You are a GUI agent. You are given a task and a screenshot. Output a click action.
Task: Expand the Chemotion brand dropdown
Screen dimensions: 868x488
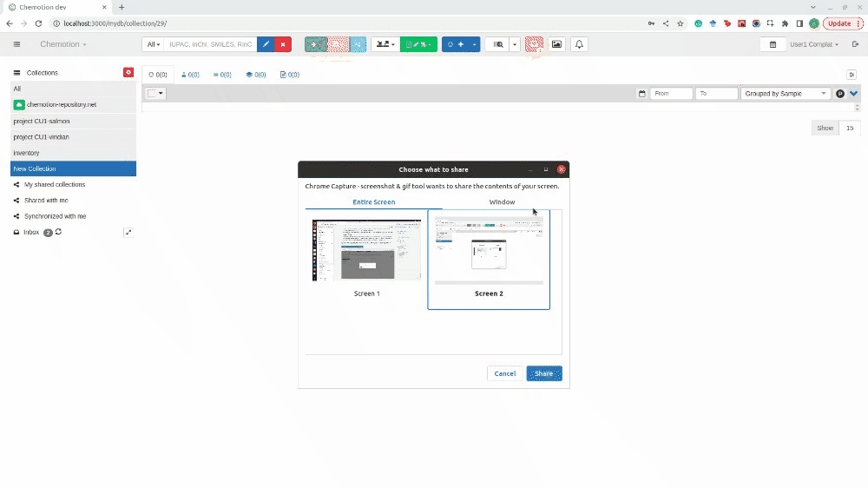(x=63, y=44)
